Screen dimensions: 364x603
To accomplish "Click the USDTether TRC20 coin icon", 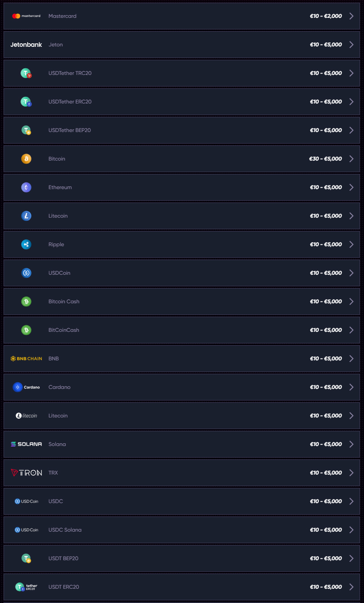I will [x=26, y=73].
